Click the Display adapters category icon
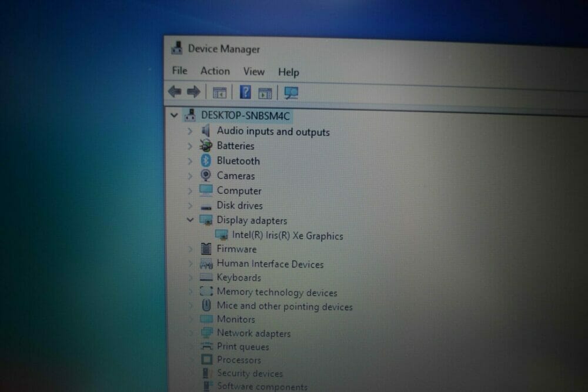 tap(206, 220)
